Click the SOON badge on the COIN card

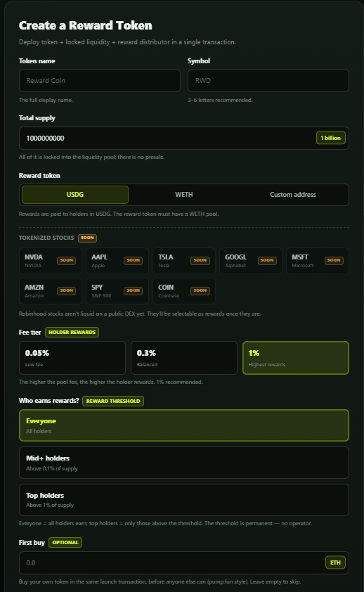(200, 290)
